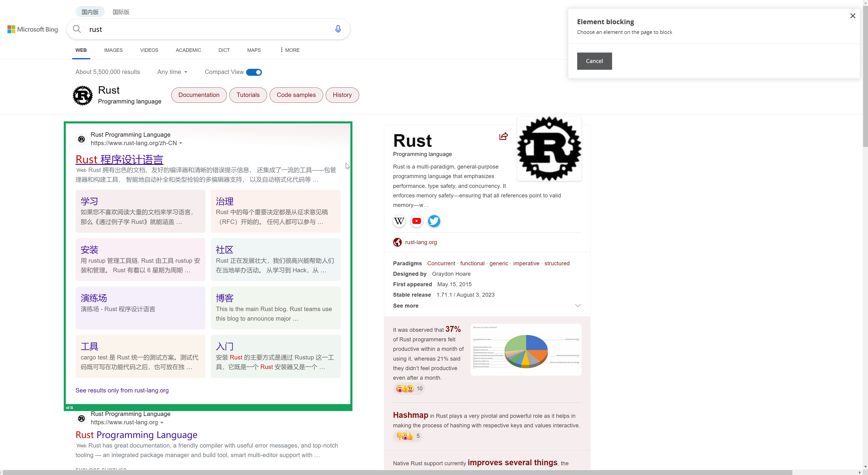Open the Twitter icon in Rust panel
868x475 pixels.
434,221
